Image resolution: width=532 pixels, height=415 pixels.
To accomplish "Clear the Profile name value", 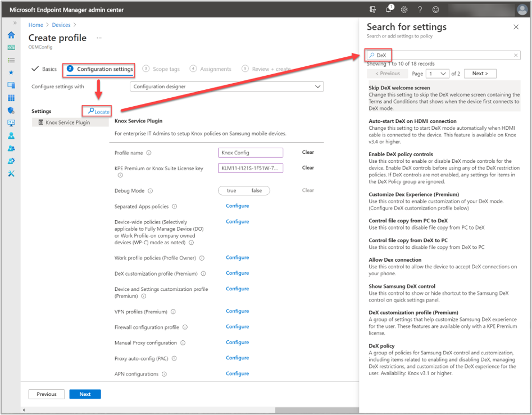I will (x=308, y=152).
